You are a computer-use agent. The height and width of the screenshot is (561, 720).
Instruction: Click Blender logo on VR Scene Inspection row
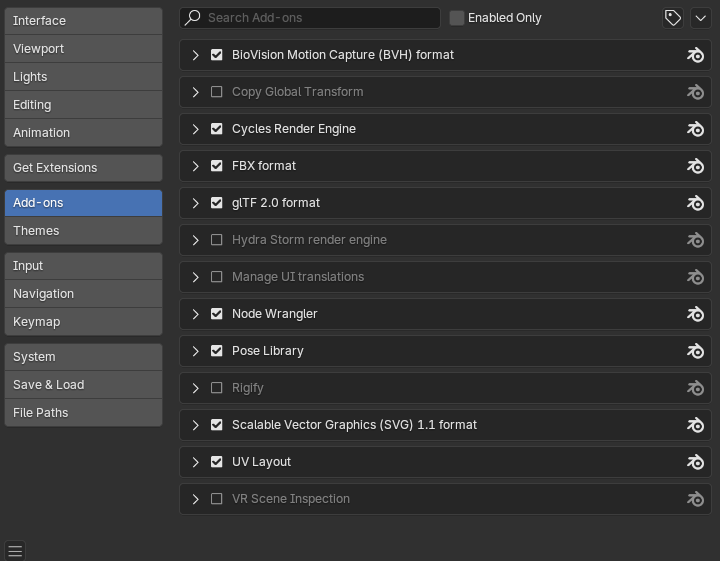pos(695,499)
